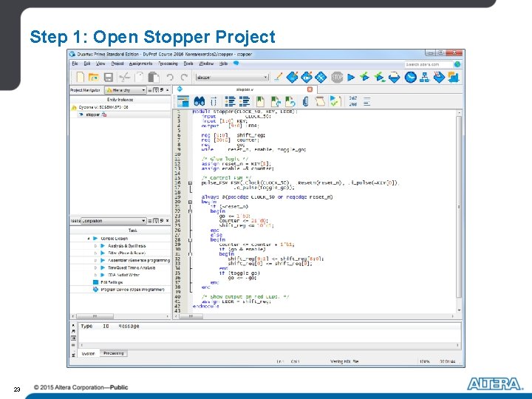Close the Tasks panel
This screenshot has height=399, width=532.
(x=167, y=221)
